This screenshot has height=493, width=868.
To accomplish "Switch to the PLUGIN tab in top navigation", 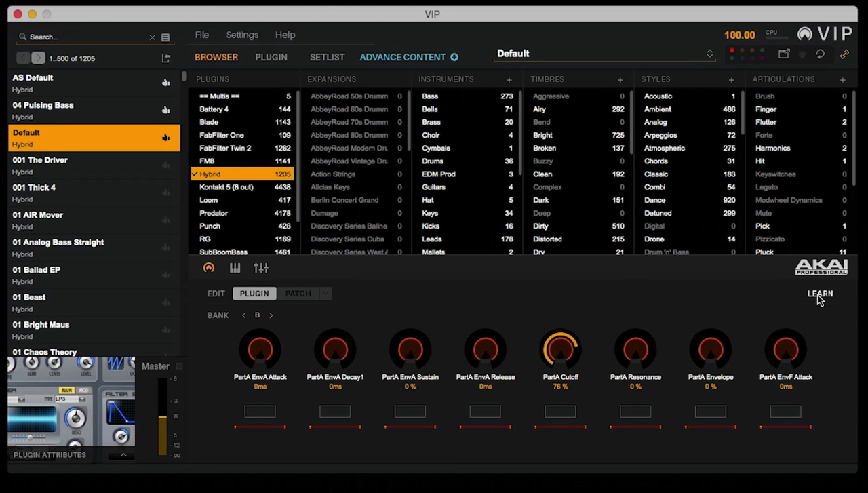I will click(271, 57).
